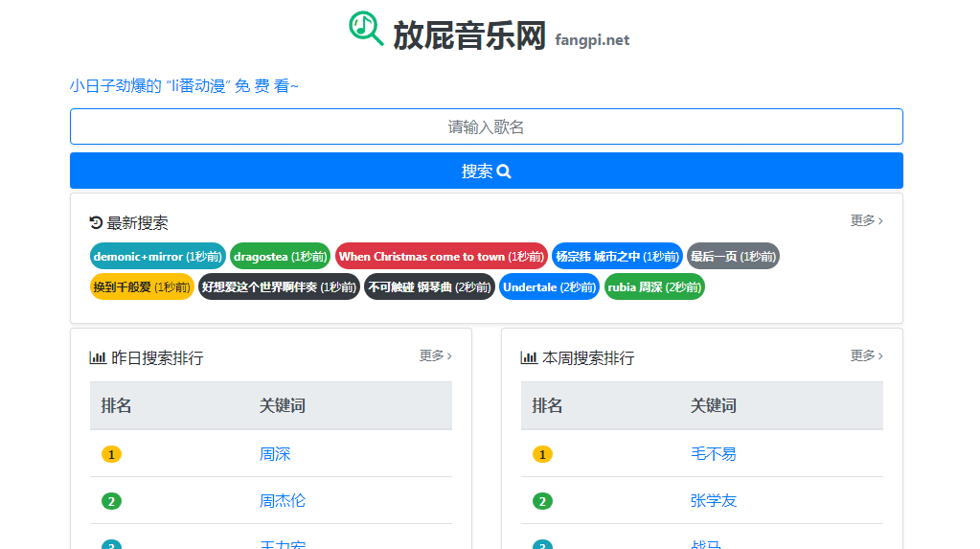
Task: Expand 更多 in the 昨日搜索排行 panel
Action: click(435, 355)
